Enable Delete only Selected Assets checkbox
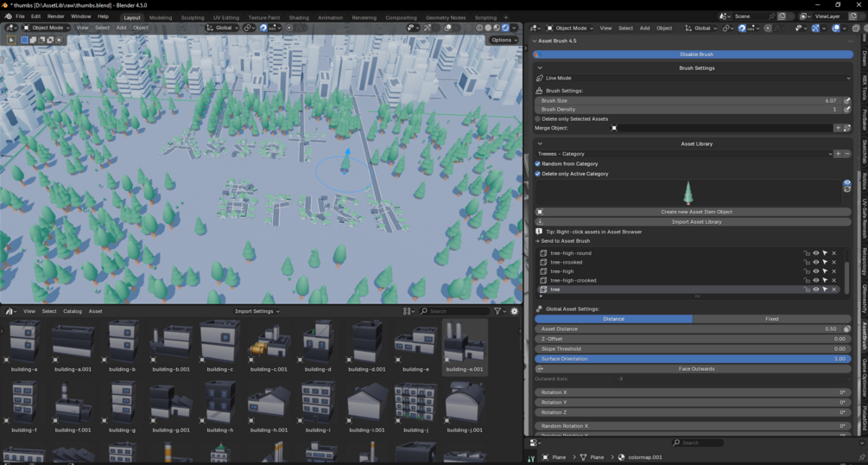This screenshot has width=868, height=465. (537, 118)
